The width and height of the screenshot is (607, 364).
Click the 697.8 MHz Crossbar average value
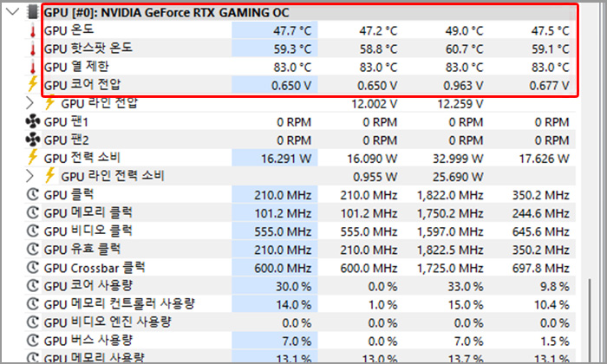[541, 268]
